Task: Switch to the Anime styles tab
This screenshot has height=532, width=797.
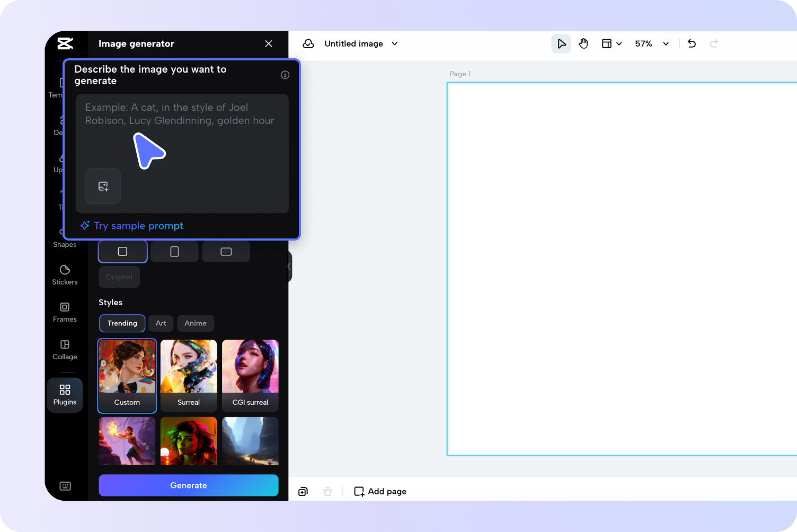Action: (x=196, y=323)
